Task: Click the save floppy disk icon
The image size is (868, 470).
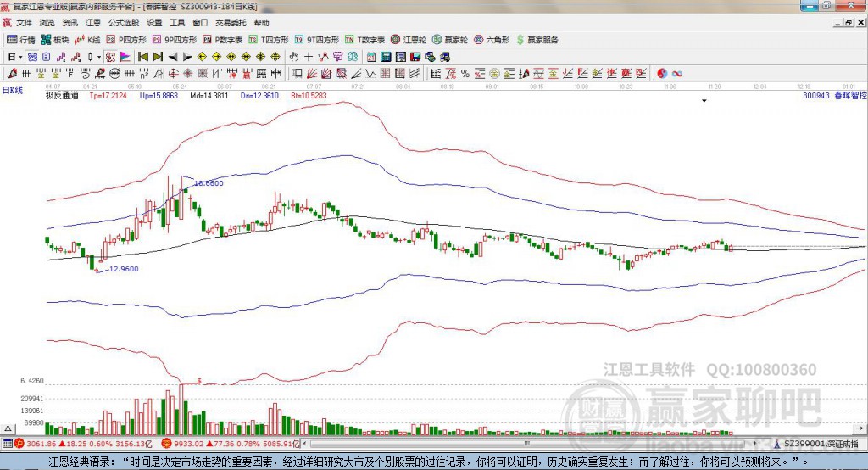Action: click(x=415, y=57)
